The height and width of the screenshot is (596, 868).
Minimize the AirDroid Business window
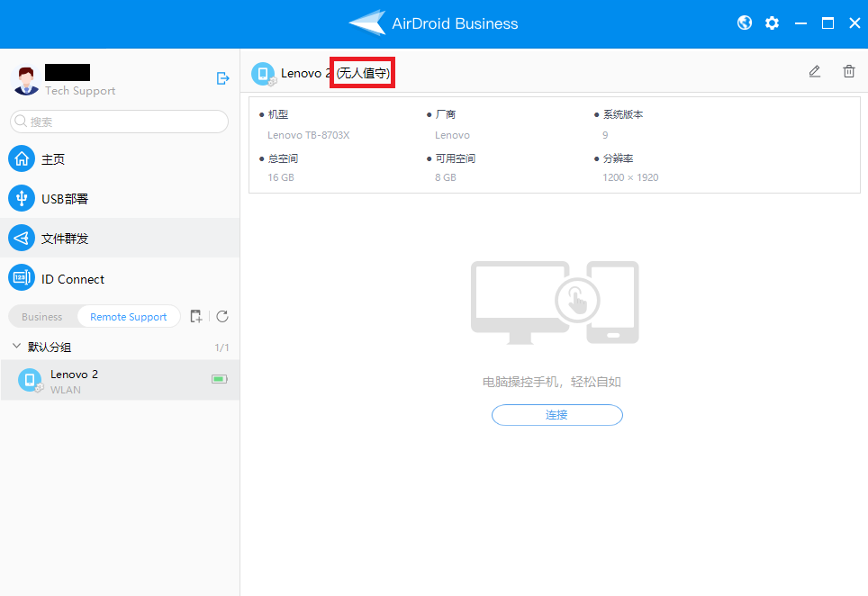click(x=800, y=23)
